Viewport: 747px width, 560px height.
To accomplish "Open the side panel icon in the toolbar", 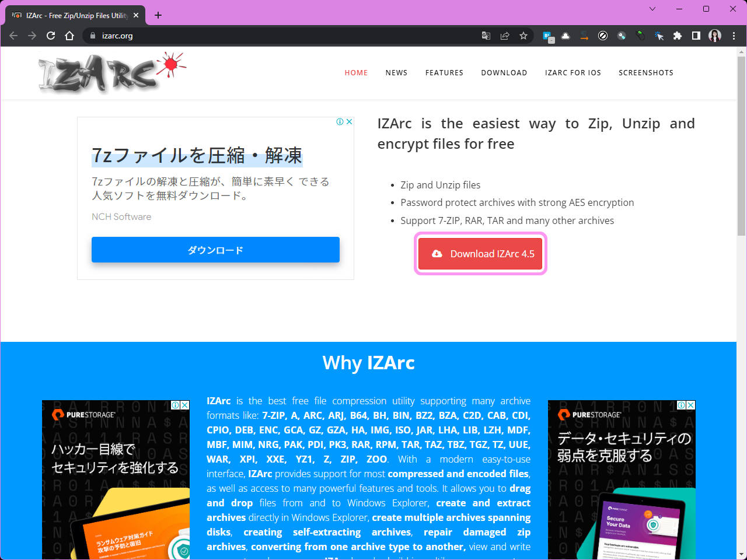I will (696, 36).
